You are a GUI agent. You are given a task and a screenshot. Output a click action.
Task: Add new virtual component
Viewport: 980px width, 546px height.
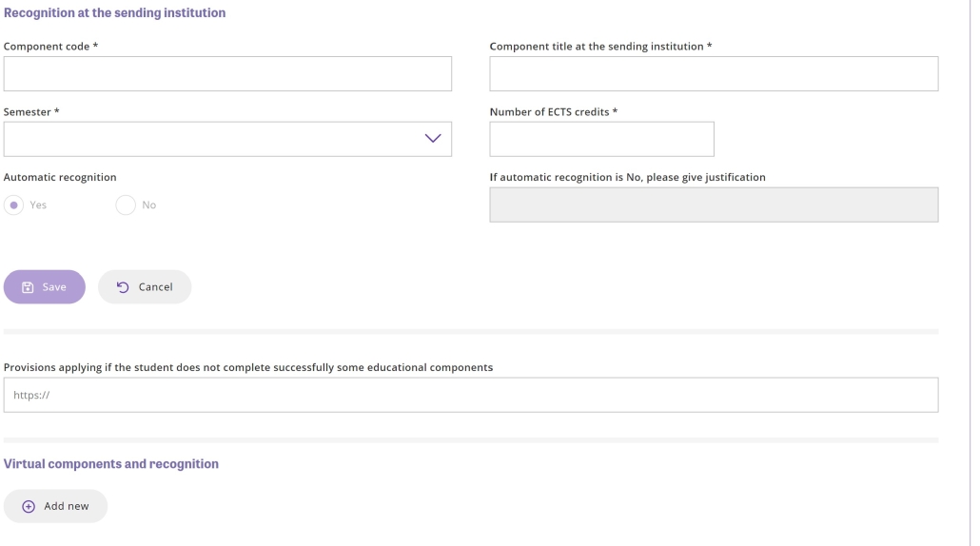click(x=55, y=507)
